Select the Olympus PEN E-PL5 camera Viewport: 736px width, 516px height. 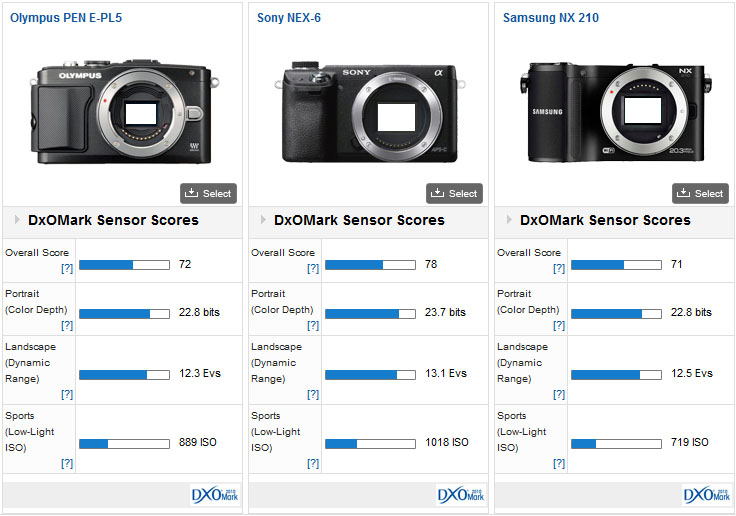coord(208,193)
